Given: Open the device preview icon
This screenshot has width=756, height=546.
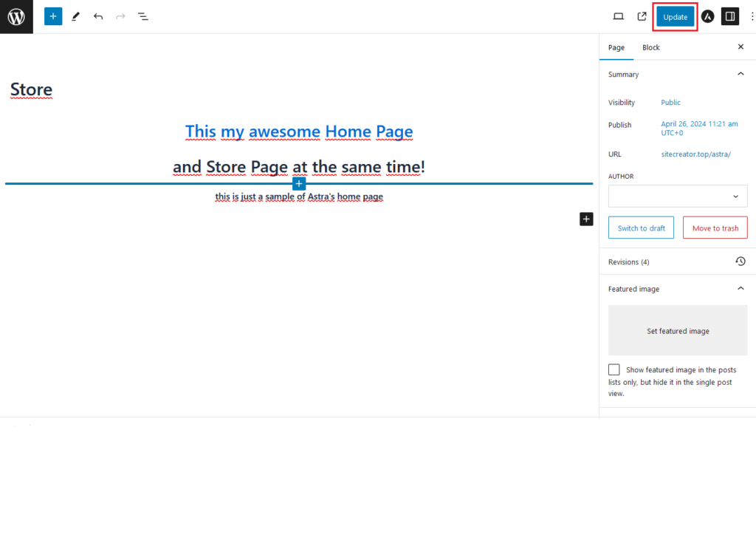Looking at the screenshot, I should [x=619, y=16].
